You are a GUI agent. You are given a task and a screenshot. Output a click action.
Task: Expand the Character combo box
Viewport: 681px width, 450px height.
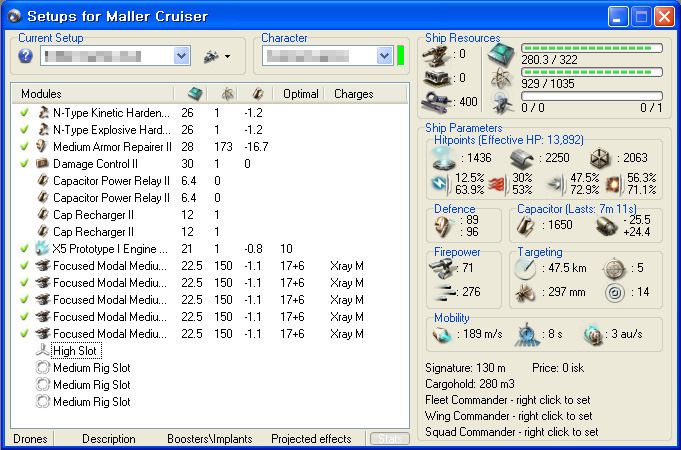pyautogui.click(x=384, y=56)
